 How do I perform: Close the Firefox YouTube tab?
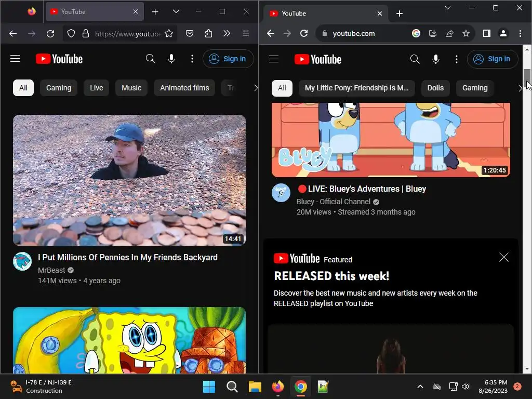point(136,11)
